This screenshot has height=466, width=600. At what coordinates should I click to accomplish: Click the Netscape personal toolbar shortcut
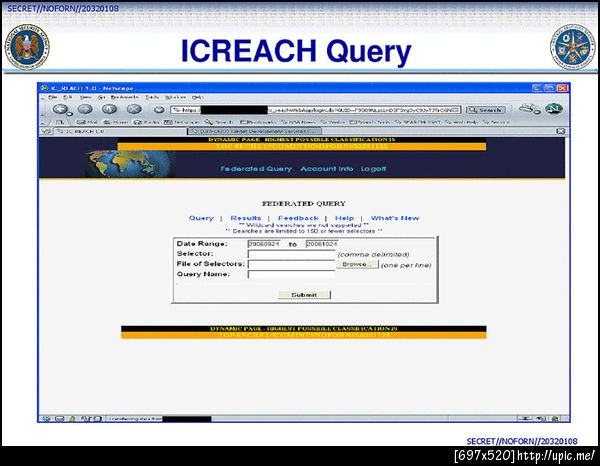pos(181,122)
